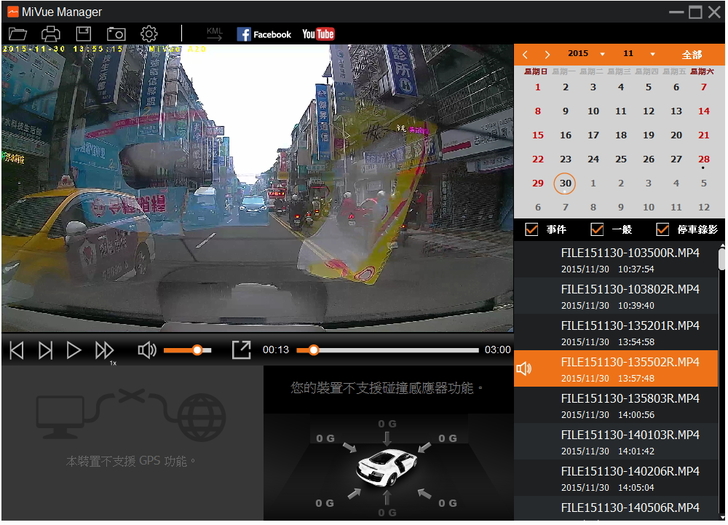
Task: Click the print icon in toolbar
Action: click(x=51, y=34)
